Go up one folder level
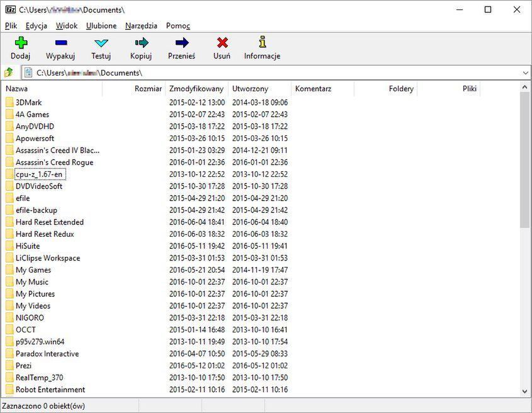This screenshot has height=413, width=532. click(9, 72)
